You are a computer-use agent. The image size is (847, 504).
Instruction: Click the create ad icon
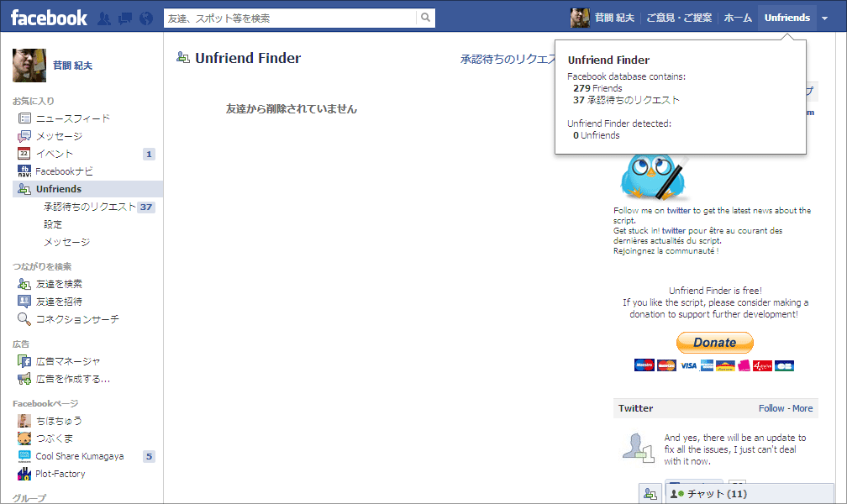24,379
